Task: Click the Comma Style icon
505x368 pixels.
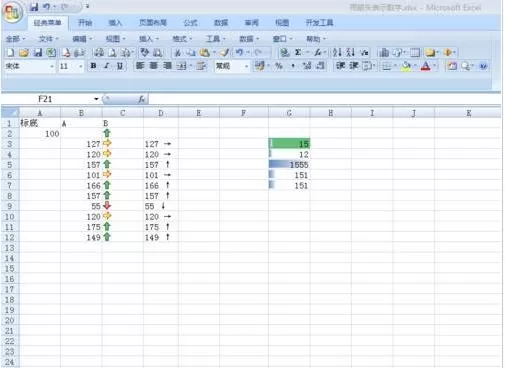Action: click(x=293, y=66)
